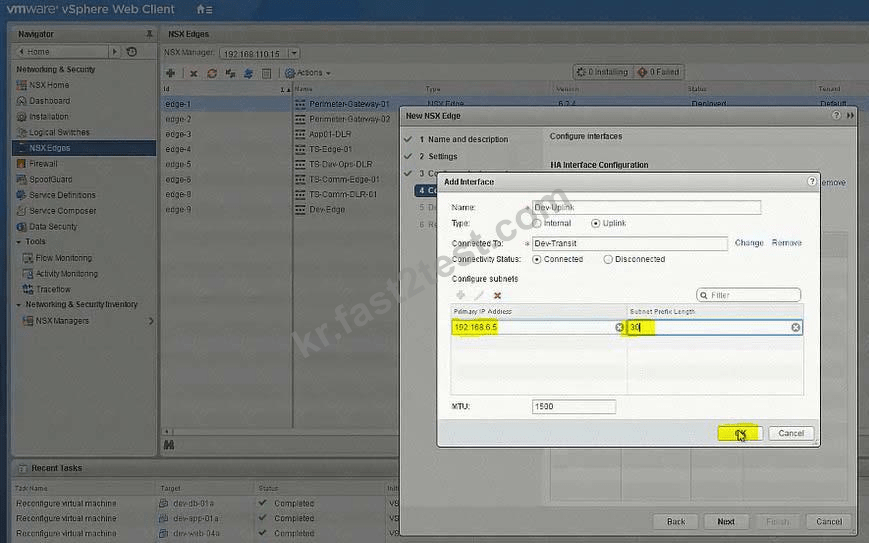The width and height of the screenshot is (869, 543).
Task: Clear the Primary IP Address field
Action: (620, 327)
